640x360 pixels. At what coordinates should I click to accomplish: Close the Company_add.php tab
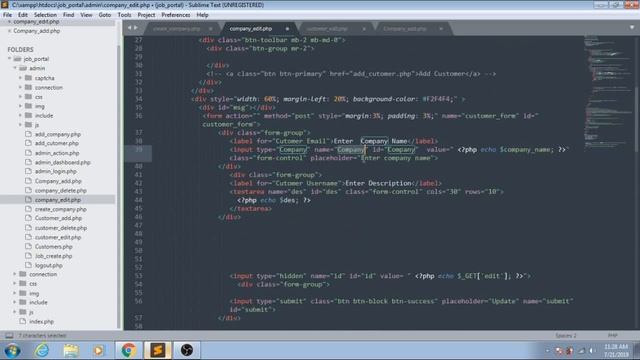(441, 29)
